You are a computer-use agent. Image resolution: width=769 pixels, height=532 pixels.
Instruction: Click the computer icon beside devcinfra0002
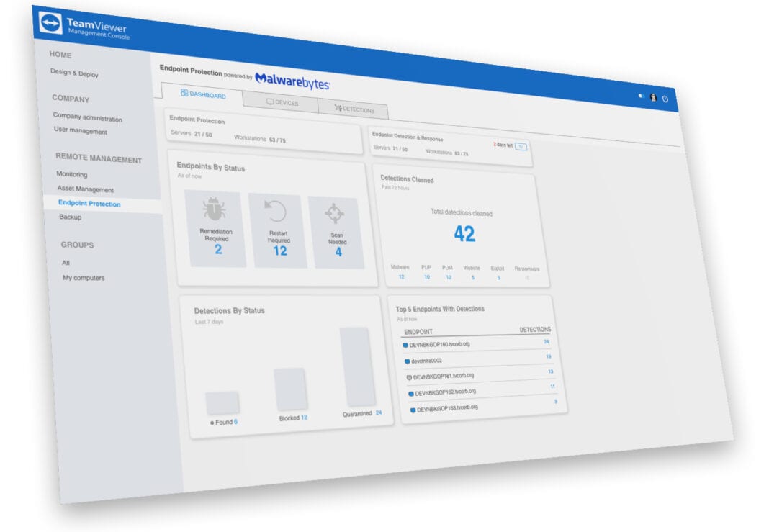pos(407,361)
